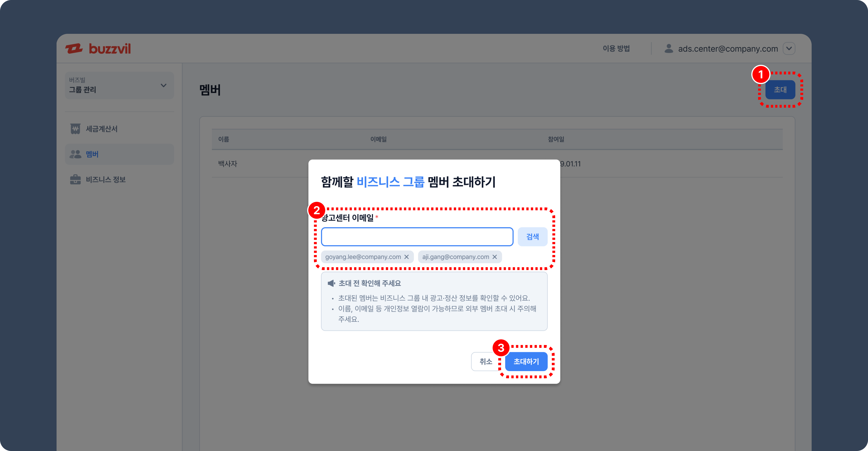Click the members people icon

click(x=75, y=154)
